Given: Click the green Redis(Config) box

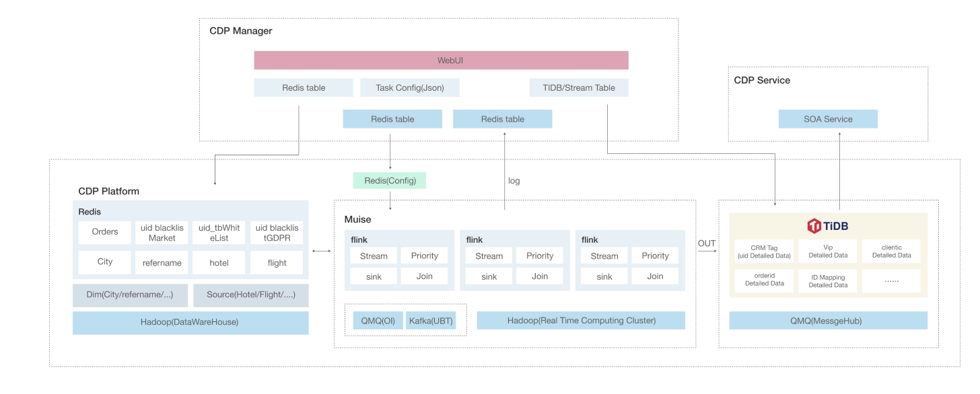Looking at the screenshot, I should click(390, 180).
